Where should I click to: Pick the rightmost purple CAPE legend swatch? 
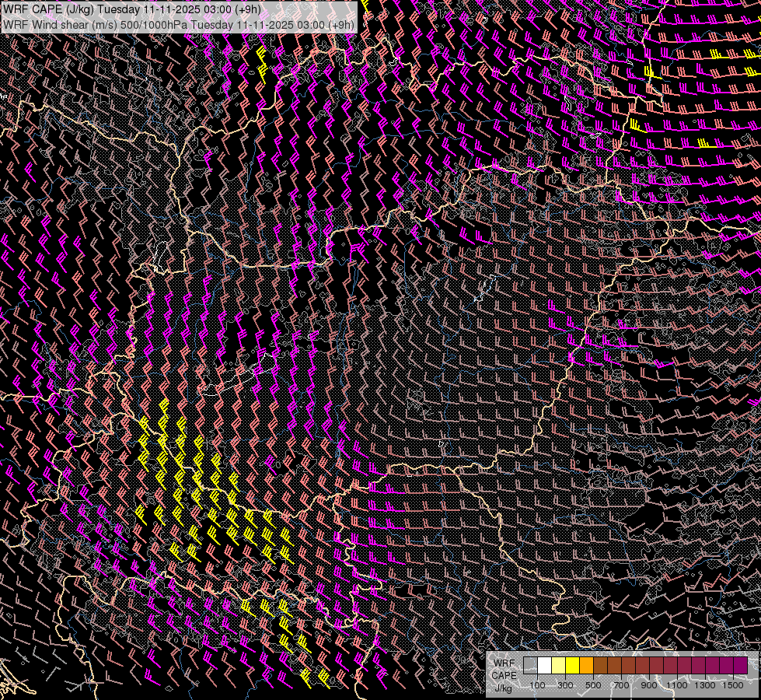[740, 666]
